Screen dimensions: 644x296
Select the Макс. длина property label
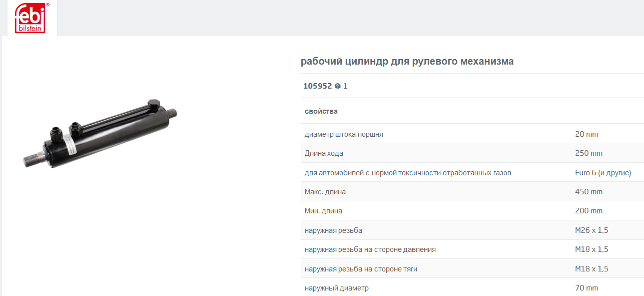tap(325, 192)
